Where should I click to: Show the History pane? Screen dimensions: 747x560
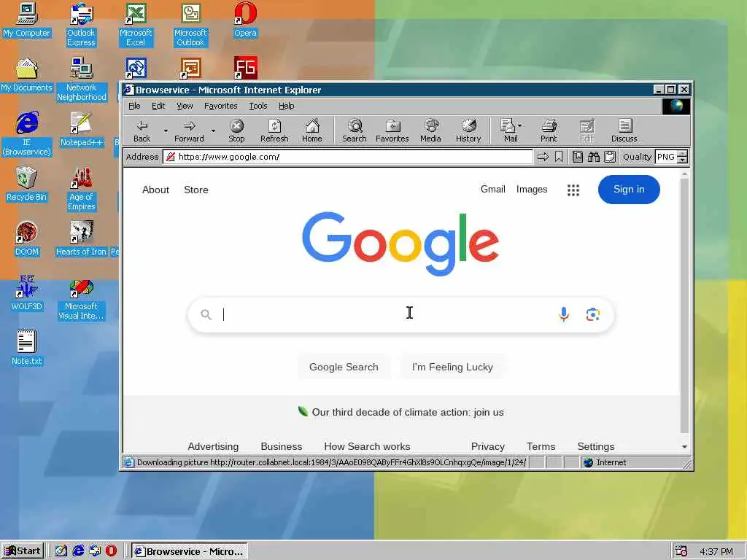click(468, 131)
